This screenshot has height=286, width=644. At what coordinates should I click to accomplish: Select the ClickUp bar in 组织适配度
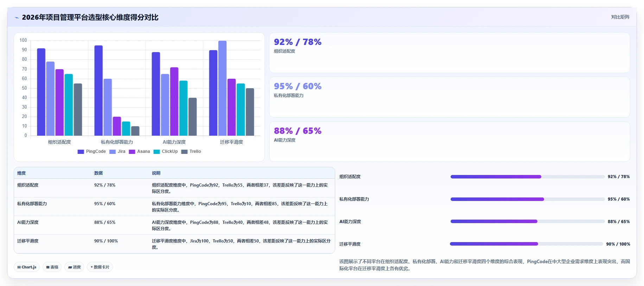tap(69, 105)
